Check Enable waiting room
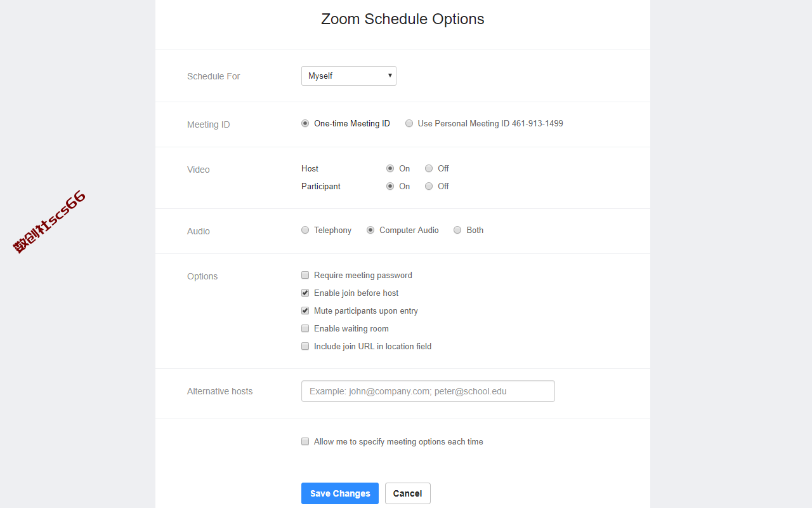 [x=305, y=329]
